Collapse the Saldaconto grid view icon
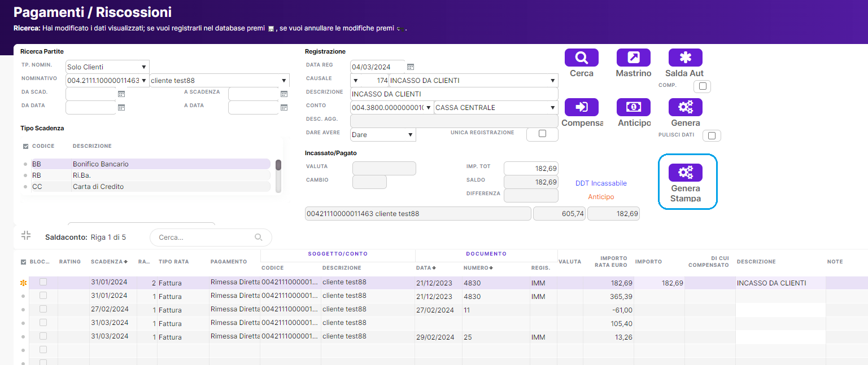The height and width of the screenshot is (365, 868). pyautogui.click(x=25, y=236)
